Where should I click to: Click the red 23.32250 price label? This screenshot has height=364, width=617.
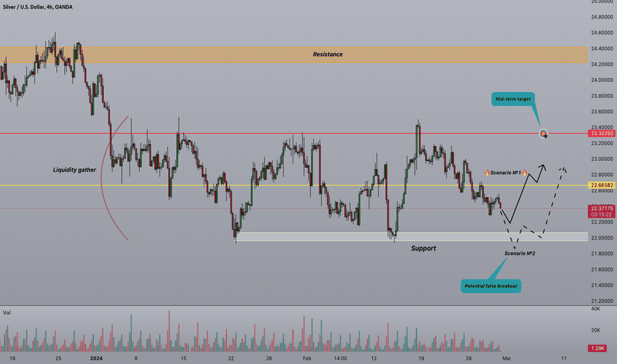point(602,134)
